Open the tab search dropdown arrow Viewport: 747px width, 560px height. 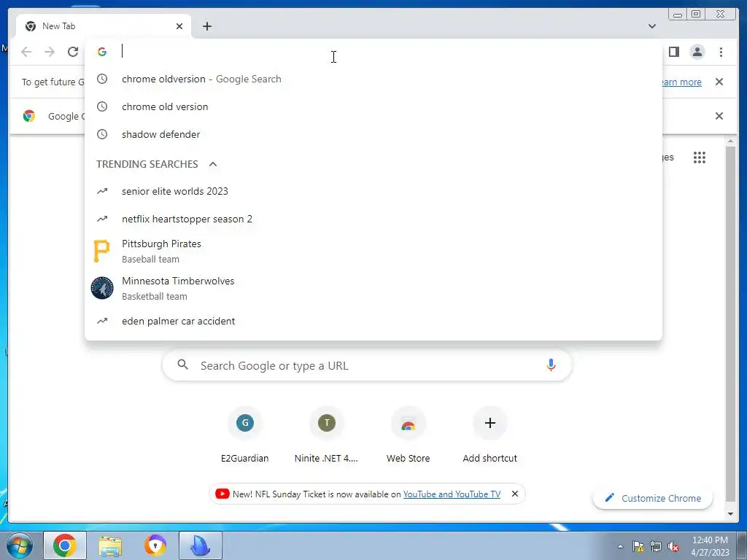point(652,26)
